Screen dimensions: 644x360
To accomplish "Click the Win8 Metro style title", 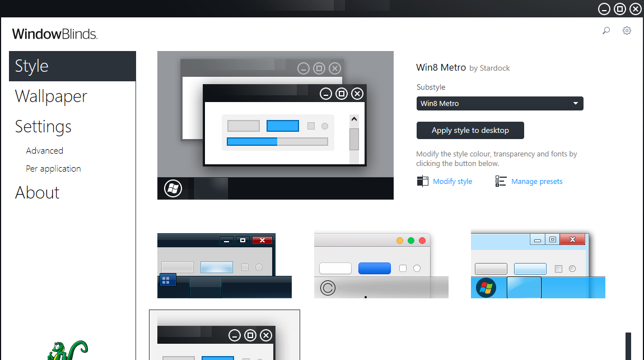I will pyautogui.click(x=441, y=67).
